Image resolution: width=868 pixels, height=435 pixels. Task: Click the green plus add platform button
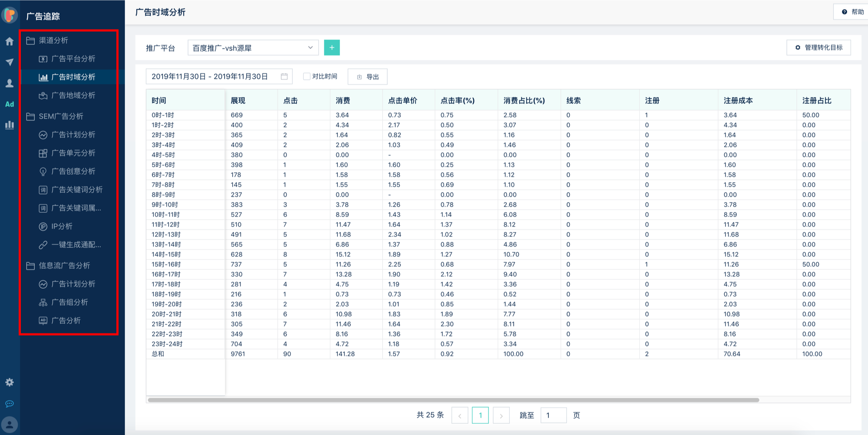(x=332, y=48)
